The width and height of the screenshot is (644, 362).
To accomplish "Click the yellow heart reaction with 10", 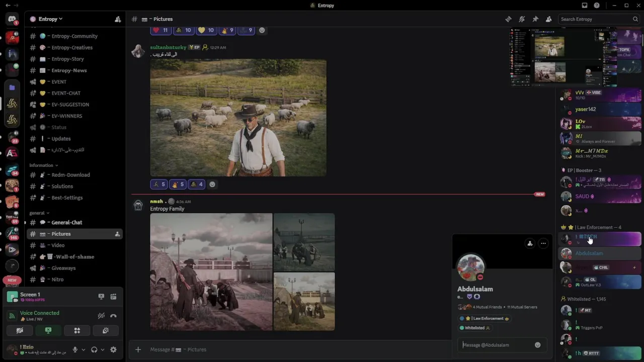I will [x=206, y=30].
